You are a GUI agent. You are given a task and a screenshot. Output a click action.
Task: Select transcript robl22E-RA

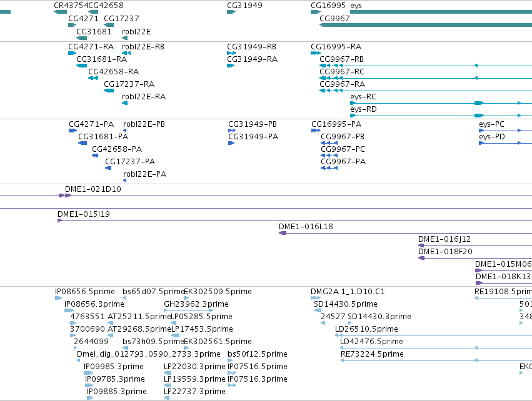click(144, 97)
